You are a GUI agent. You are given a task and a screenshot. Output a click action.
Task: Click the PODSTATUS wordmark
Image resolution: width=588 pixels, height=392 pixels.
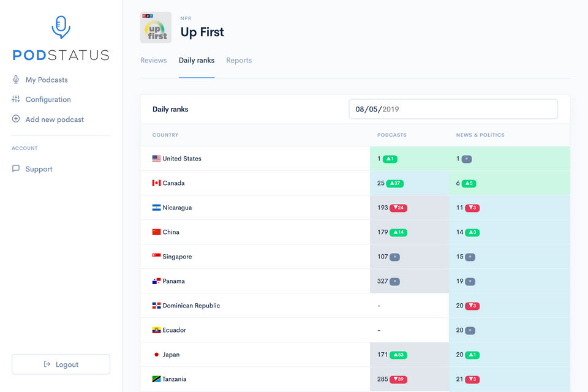click(61, 55)
